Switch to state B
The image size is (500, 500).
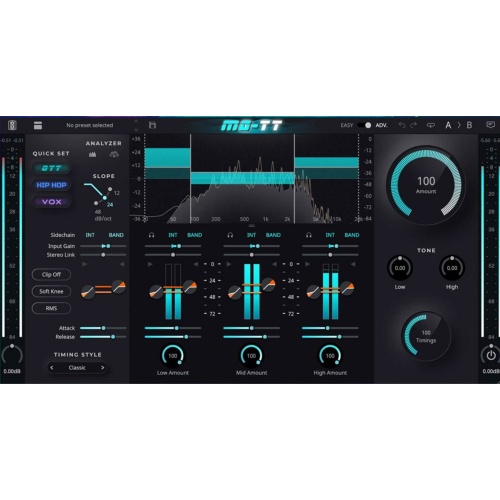pyautogui.click(x=469, y=125)
